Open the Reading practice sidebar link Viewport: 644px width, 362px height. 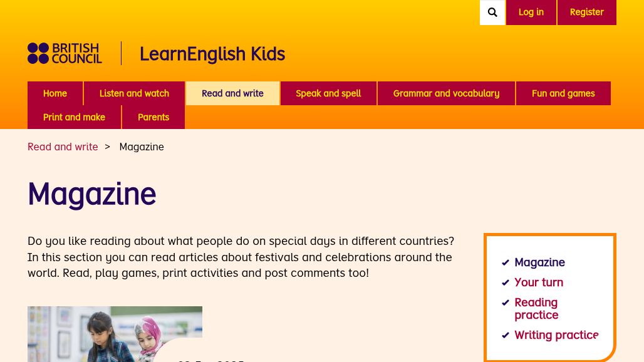point(536,309)
